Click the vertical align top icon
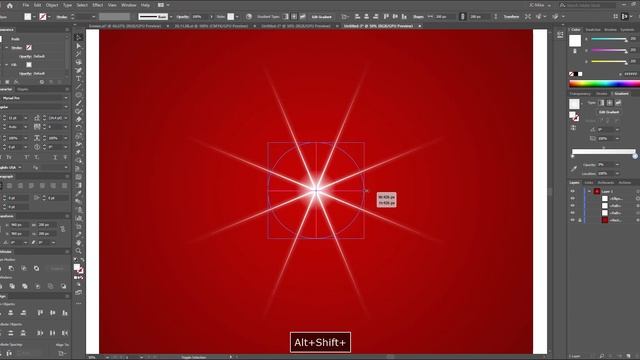 click(386, 17)
